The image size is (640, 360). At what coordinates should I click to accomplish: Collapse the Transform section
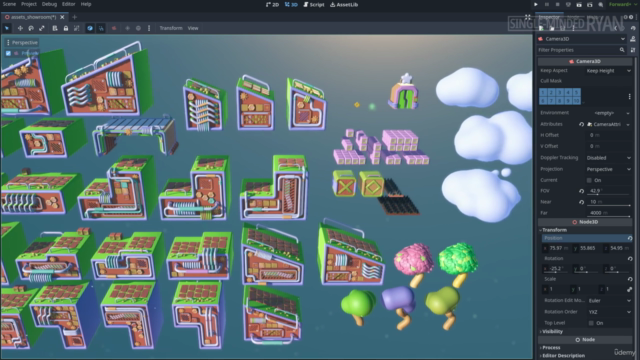[554, 230]
